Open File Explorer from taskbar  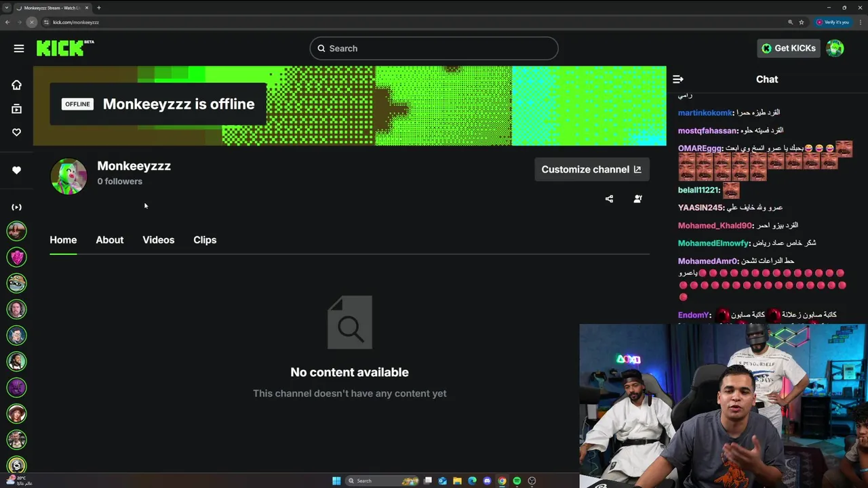coord(457,481)
